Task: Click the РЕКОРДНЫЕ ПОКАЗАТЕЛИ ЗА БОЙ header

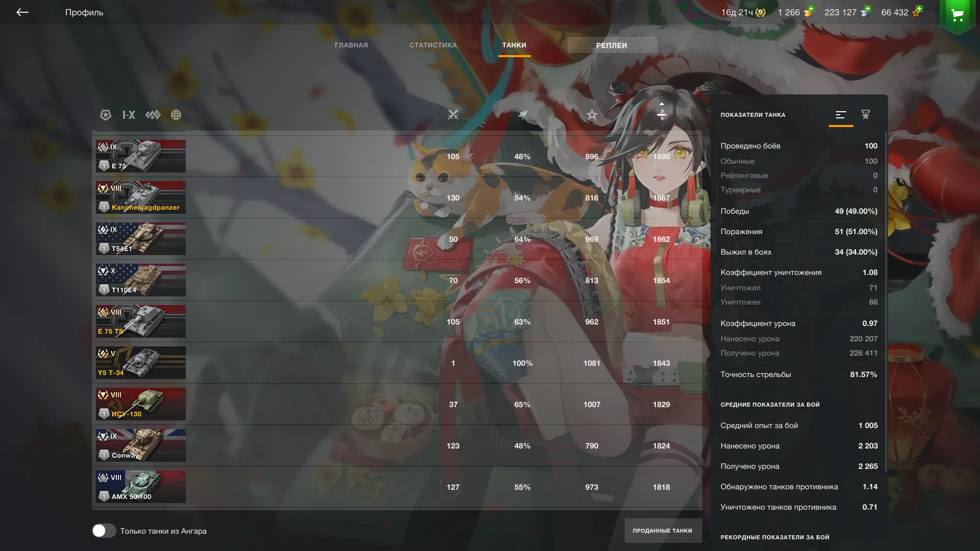Action: click(x=775, y=537)
